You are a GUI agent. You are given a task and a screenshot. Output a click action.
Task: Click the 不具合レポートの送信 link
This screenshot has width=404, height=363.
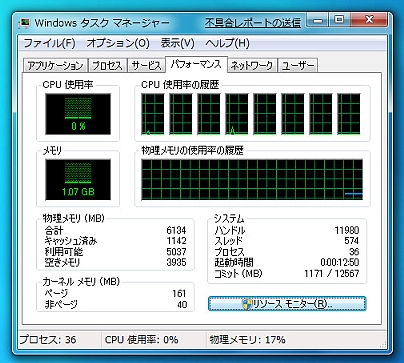pyautogui.click(x=253, y=23)
